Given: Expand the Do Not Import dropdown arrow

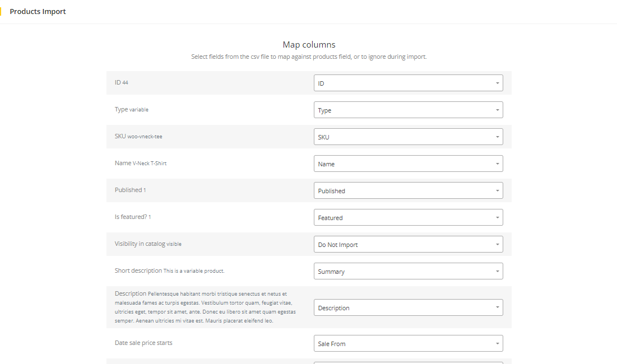Looking at the screenshot, I should [497, 244].
